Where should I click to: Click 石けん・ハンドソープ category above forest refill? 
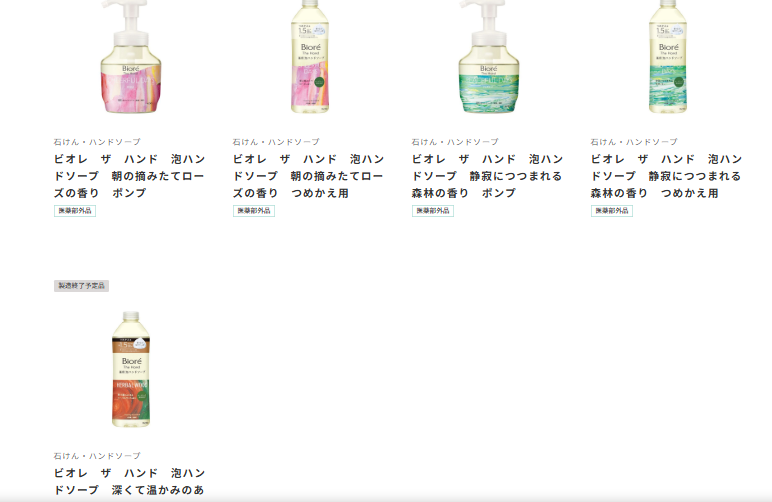coord(634,142)
